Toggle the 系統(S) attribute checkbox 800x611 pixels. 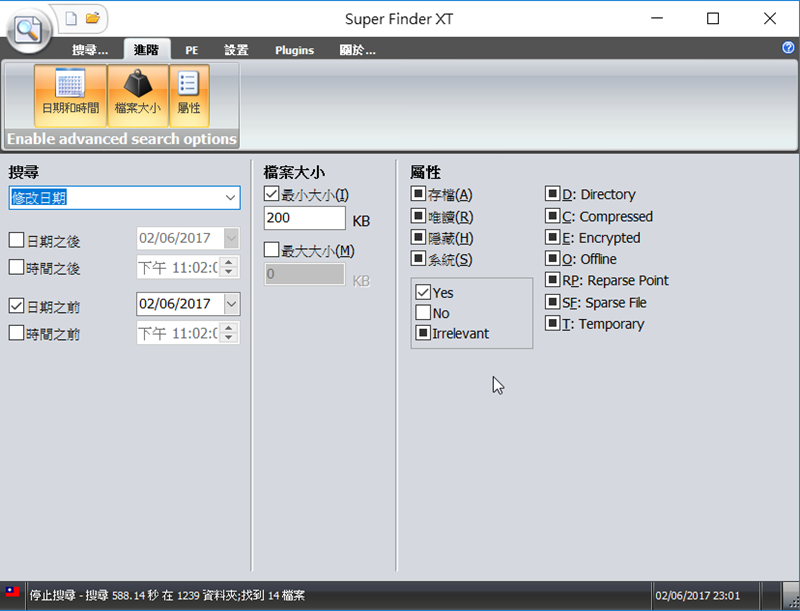click(418, 259)
